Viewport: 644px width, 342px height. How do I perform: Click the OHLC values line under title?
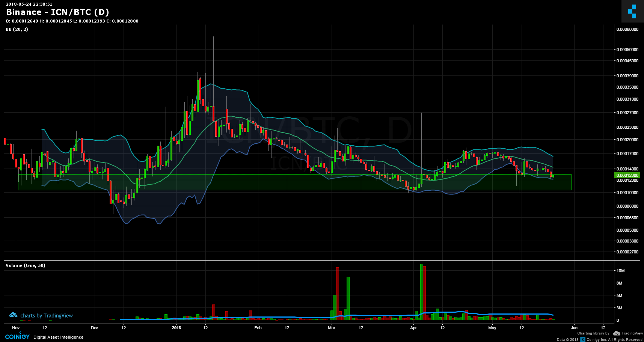coord(72,21)
